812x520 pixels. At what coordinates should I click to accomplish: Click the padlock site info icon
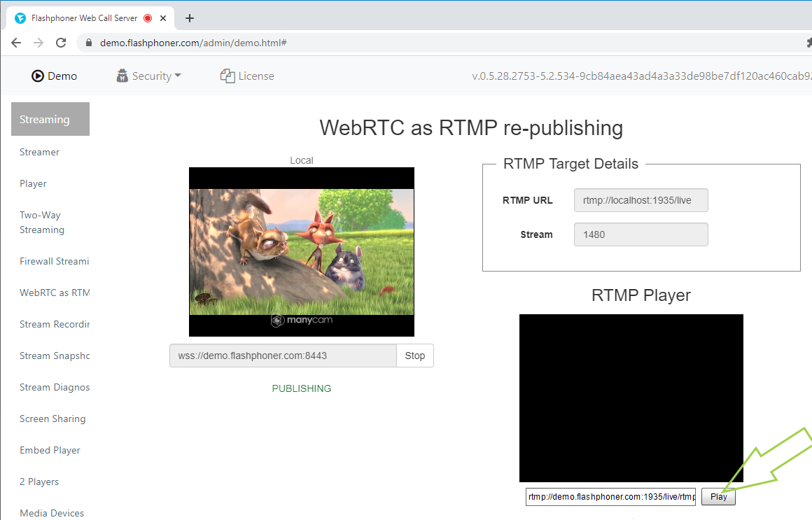89,43
